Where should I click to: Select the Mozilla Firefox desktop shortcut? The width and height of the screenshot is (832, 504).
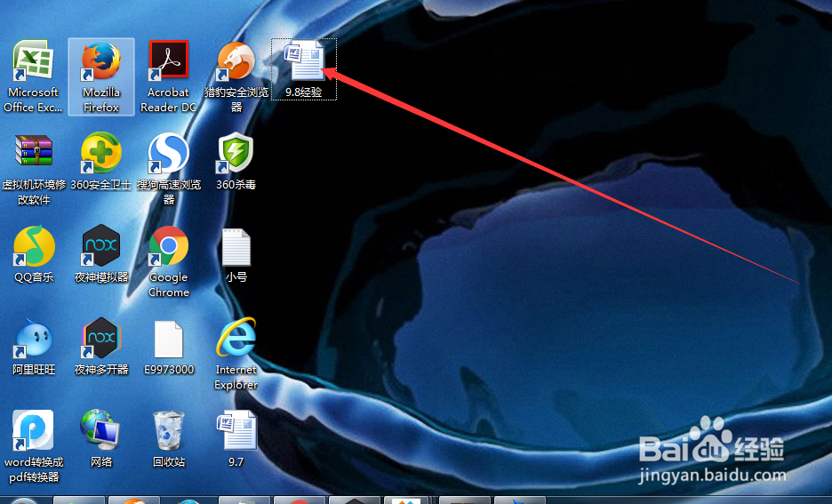point(100,76)
